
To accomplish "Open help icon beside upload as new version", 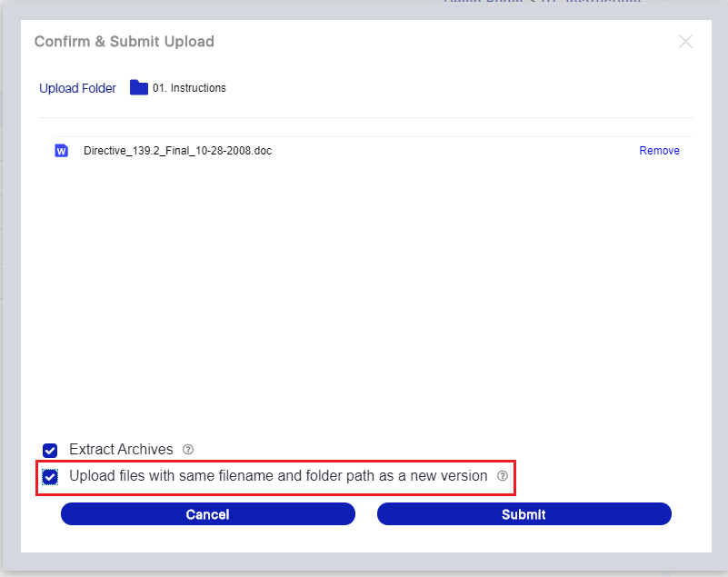I will 503,476.
